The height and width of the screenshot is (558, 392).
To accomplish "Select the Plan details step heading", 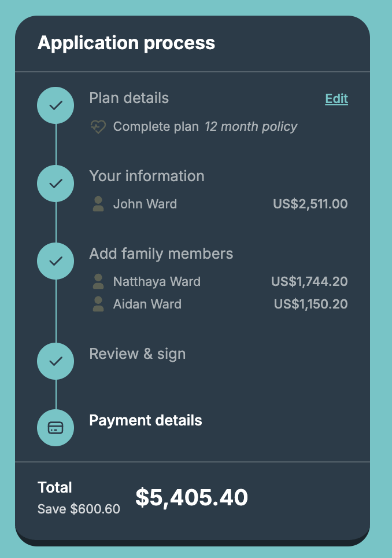I will (x=129, y=98).
